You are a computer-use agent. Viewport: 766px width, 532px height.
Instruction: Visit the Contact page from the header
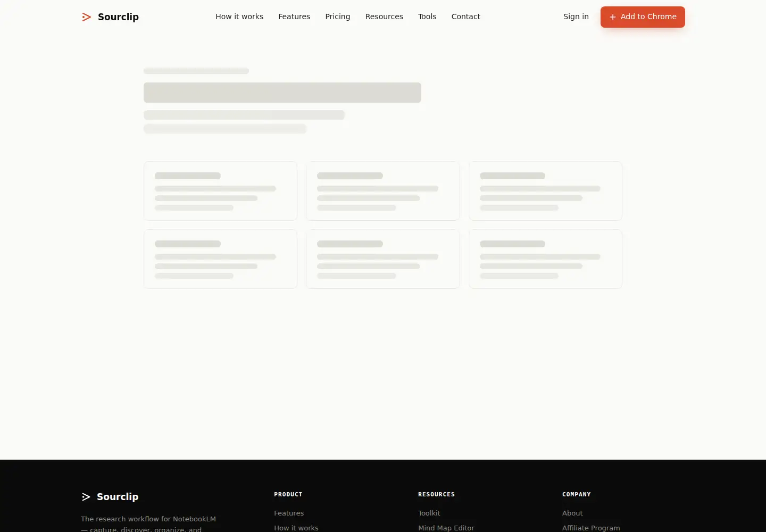466,16
